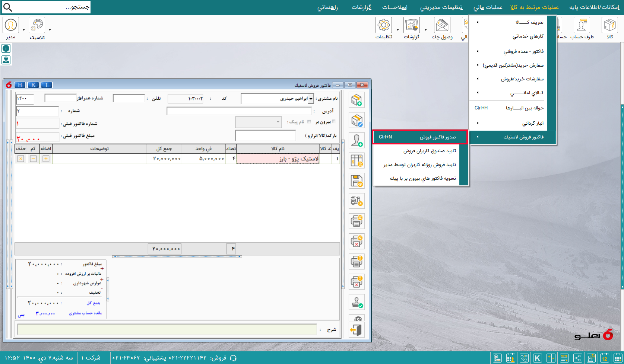Open the customer name dropdown arrow
The height and width of the screenshot is (364, 624).
pos(311,99)
